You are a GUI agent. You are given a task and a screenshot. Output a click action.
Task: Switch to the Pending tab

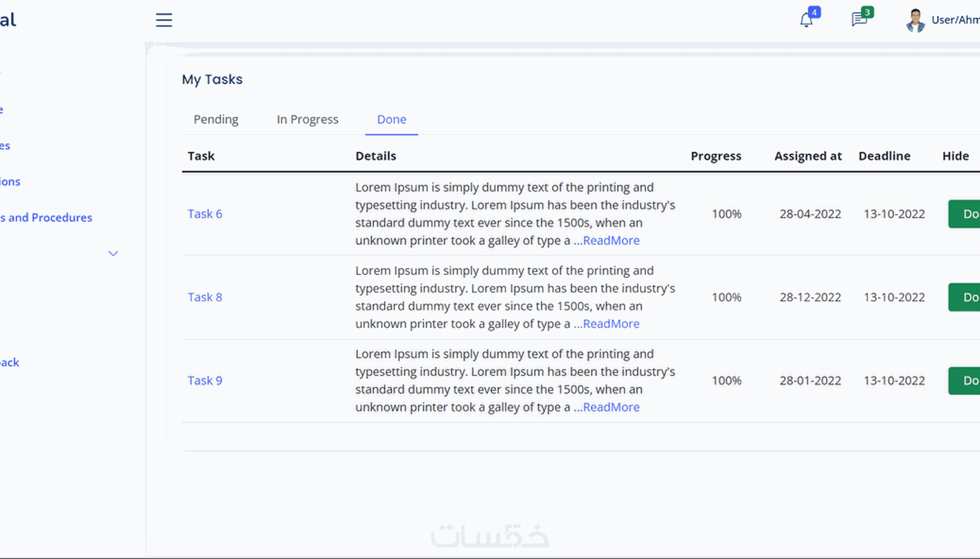(x=216, y=119)
